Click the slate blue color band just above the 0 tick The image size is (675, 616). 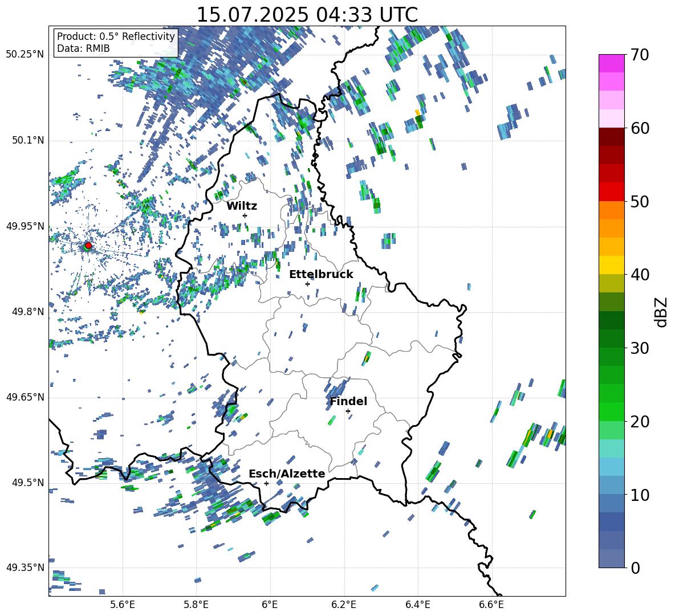click(x=611, y=558)
